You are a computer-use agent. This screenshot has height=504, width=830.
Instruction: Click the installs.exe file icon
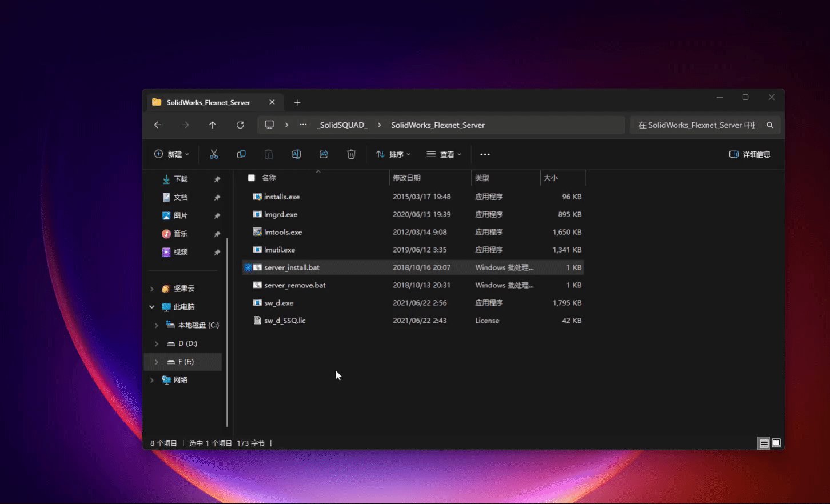(257, 197)
